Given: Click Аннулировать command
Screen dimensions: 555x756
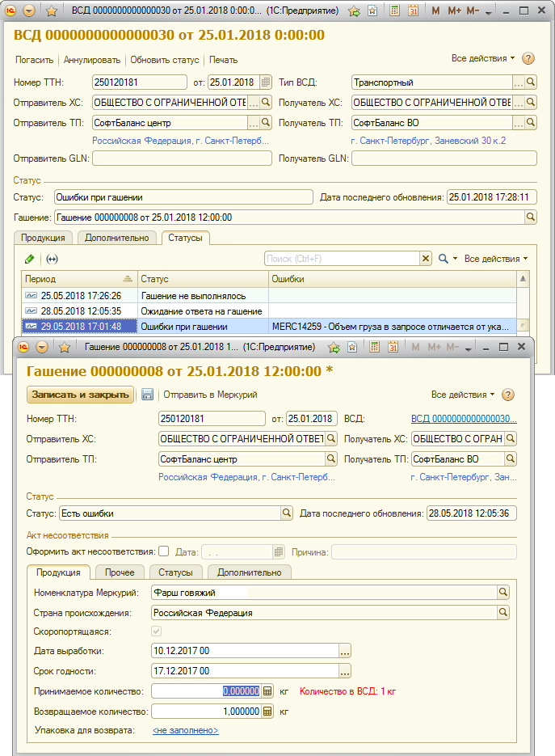Looking at the screenshot, I should (92, 60).
